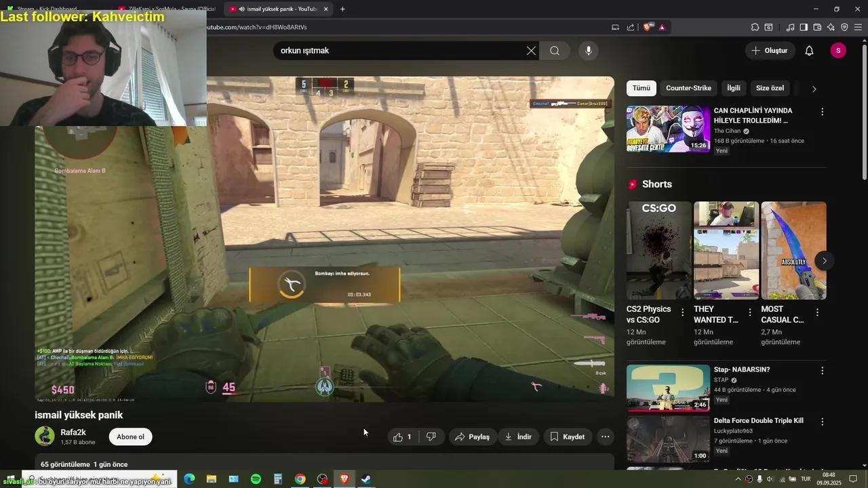
Task: Share the video via Paylaş
Action: pos(472,437)
